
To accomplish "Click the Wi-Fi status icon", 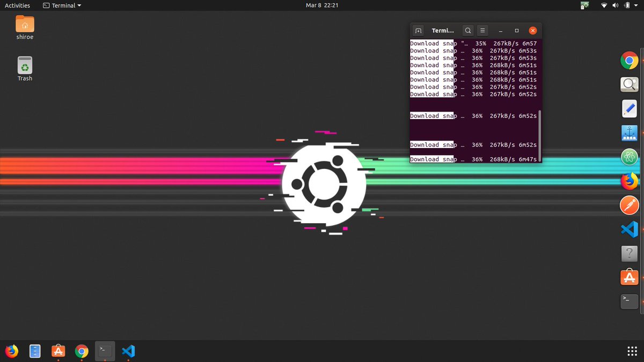I will tap(604, 5).
